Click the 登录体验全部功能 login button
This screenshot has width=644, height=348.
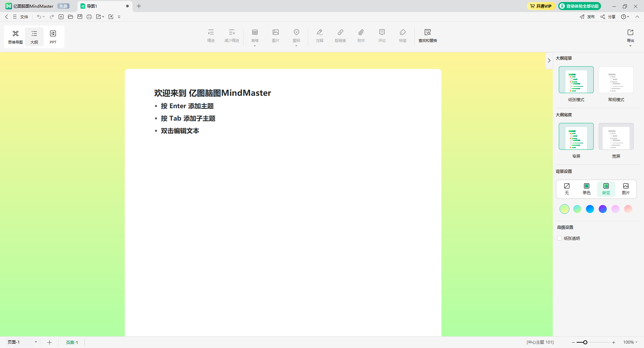[580, 6]
